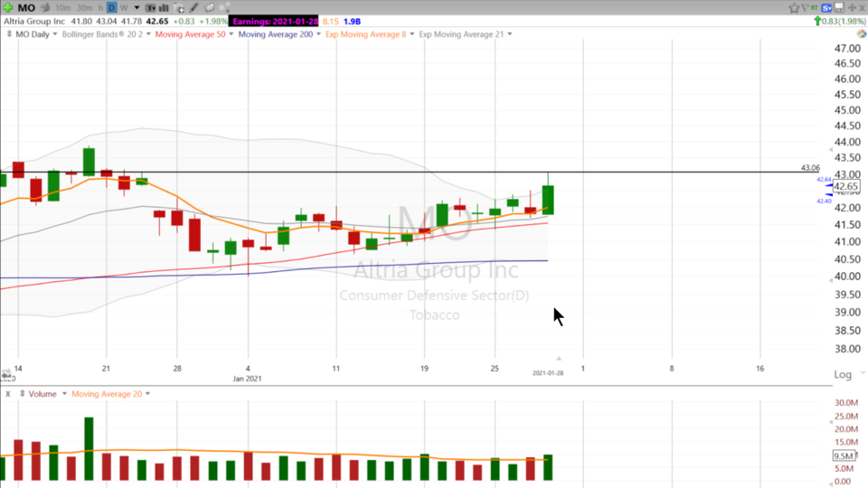Click the green plus add indicator icon
Viewport: 868px width, 488px height.
[x=8, y=8]
